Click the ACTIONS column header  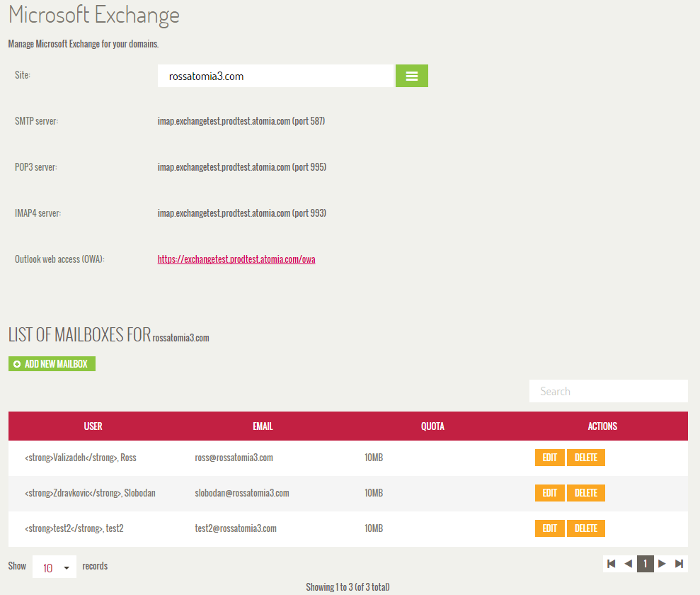(602, 426)
